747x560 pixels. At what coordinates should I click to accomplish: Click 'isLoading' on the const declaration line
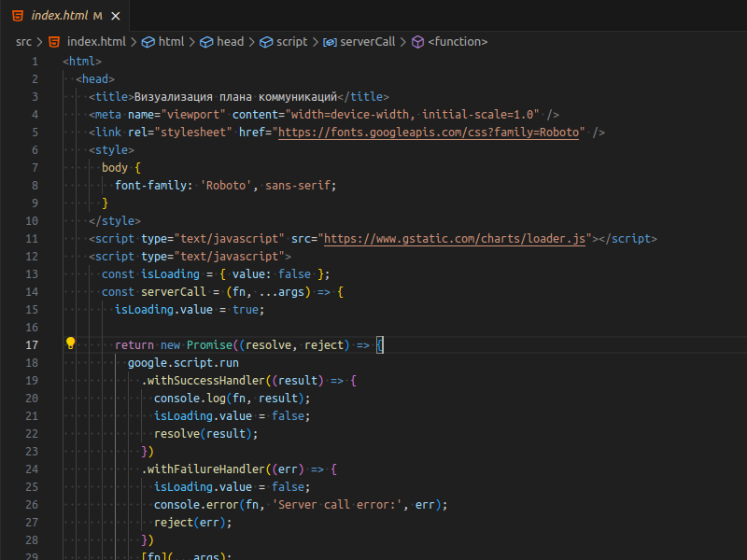click(x=170, y=274)
